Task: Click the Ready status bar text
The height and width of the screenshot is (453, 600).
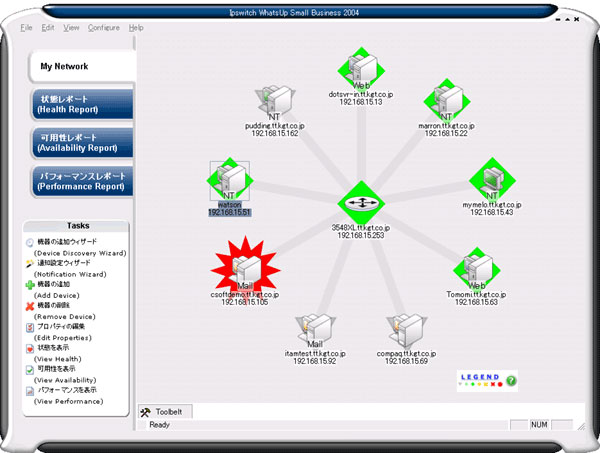Action: tap(160, 425)
